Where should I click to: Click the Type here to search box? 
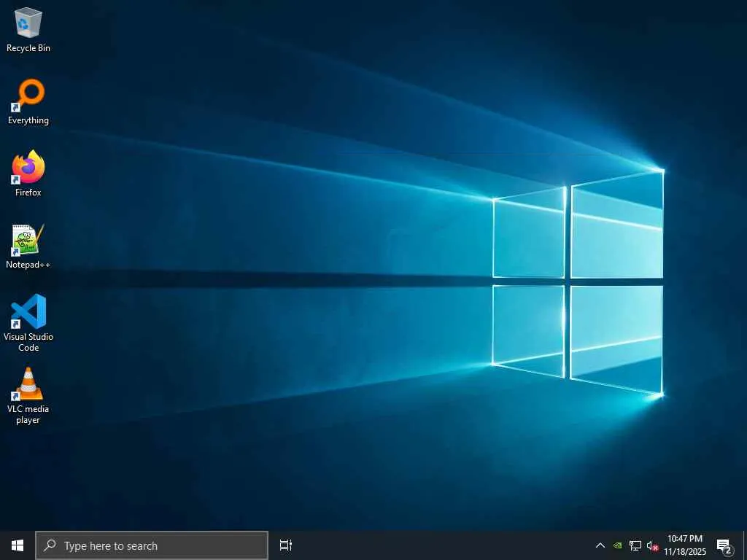point(152,545)
